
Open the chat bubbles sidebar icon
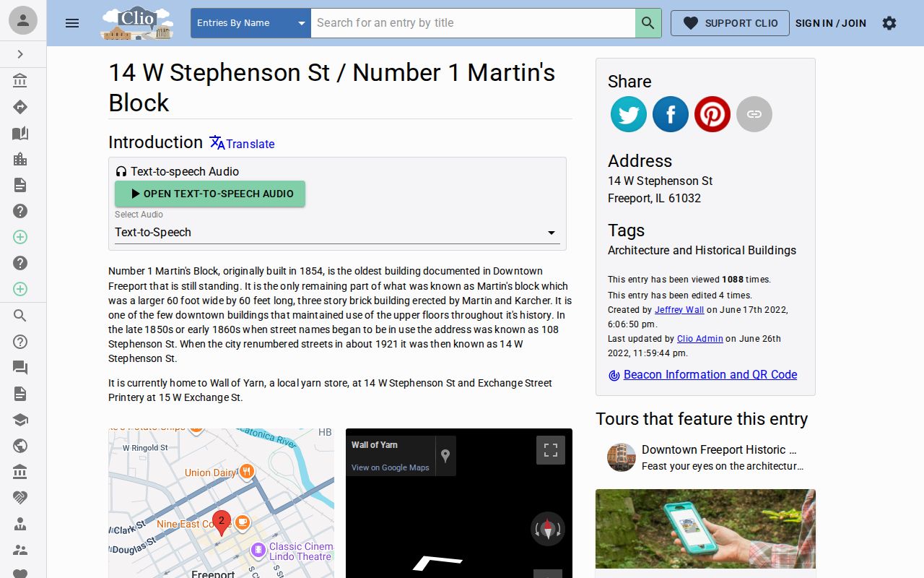[x=20, y=368]
